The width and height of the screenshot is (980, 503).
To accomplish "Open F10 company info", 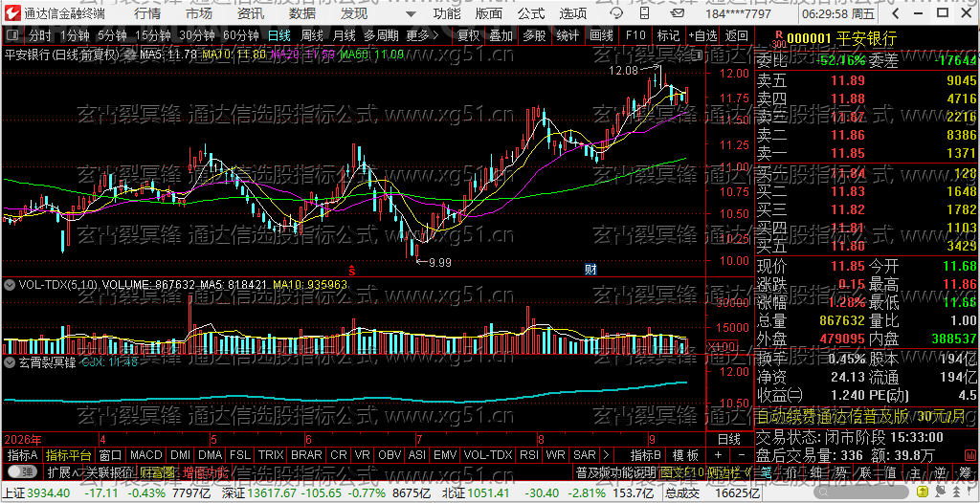I will (x=635, y=36).
